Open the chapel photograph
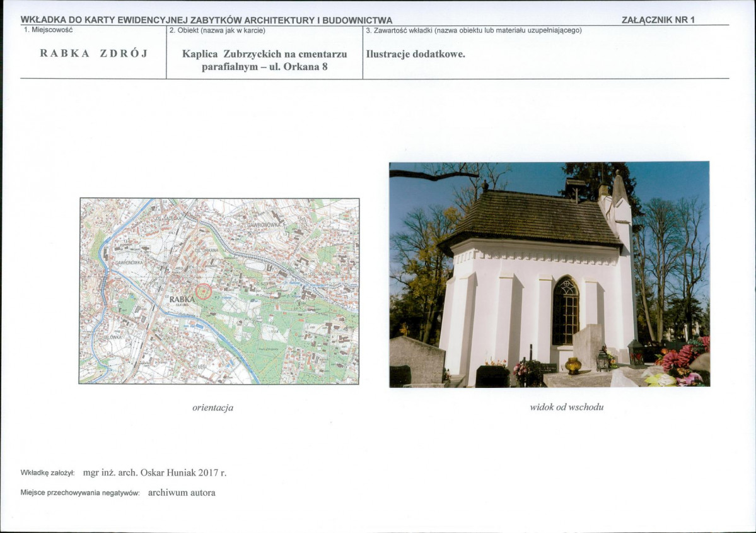Image resolution: width=756 pixels, height=533 pixels. tap(549, 274)
